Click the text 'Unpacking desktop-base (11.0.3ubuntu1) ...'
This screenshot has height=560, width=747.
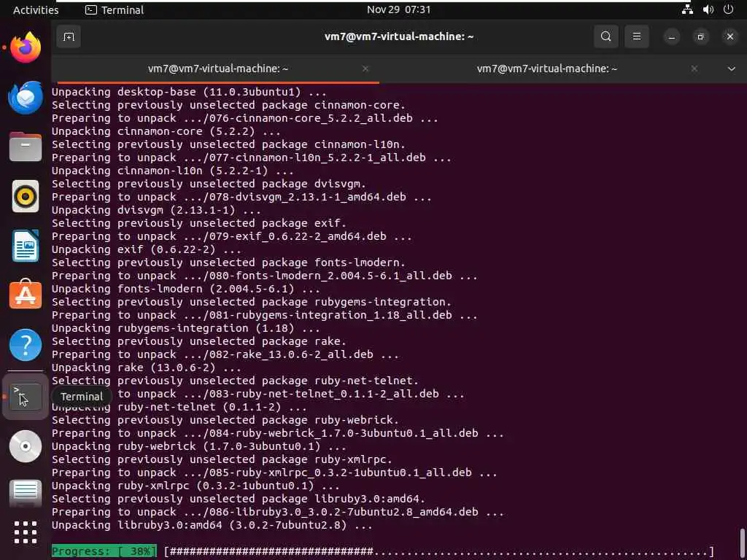click(189, 92)
